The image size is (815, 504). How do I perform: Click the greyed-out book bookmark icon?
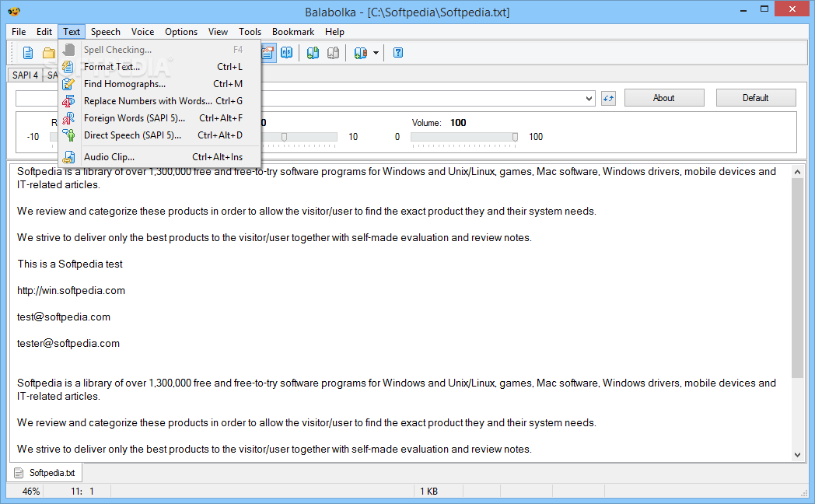[x=333, y=52]
